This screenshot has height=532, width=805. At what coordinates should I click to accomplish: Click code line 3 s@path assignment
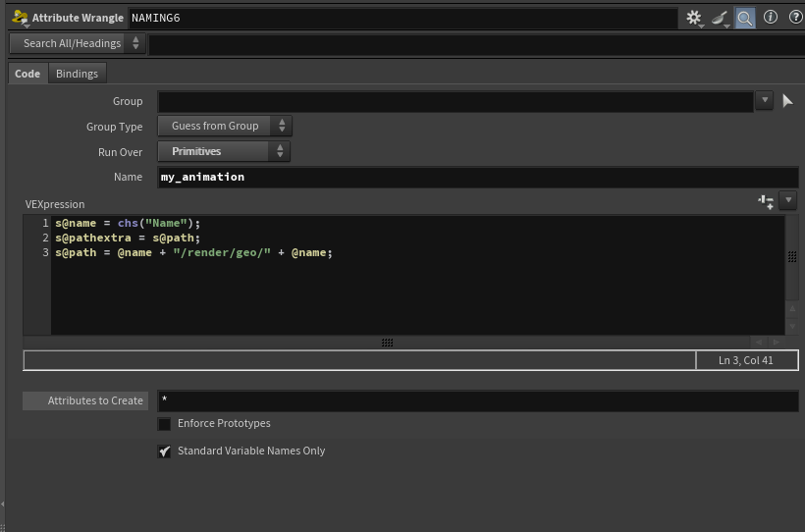[193, 252]
